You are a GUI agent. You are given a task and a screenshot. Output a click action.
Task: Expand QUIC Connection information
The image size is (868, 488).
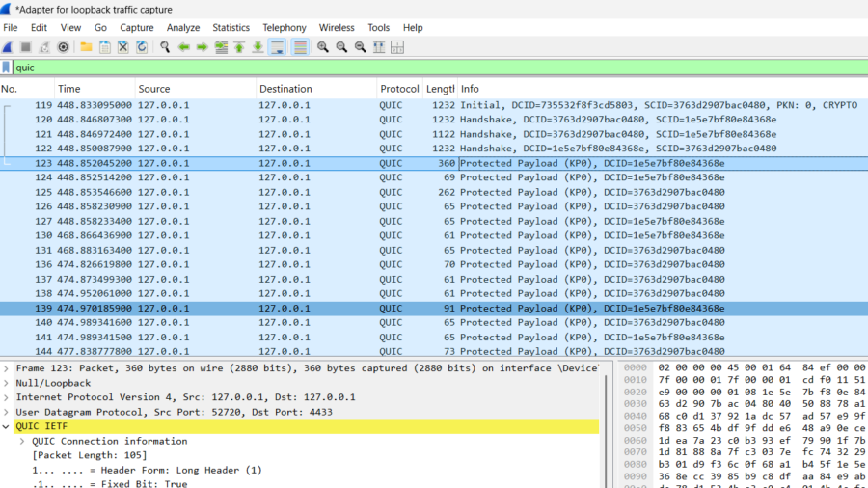(22, 441)
